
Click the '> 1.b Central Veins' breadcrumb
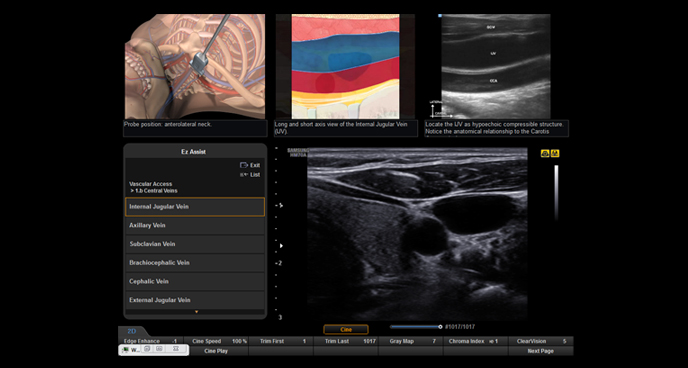tap(154, 191)
